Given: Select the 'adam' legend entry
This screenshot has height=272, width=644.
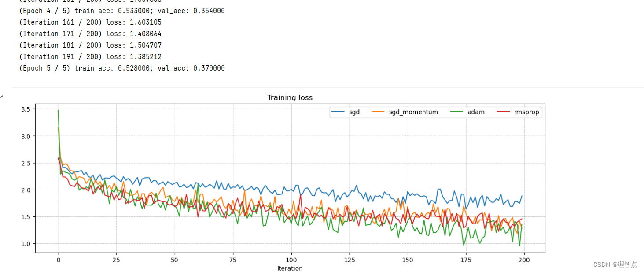Looking at the screenshot, I should pos(467,112).
